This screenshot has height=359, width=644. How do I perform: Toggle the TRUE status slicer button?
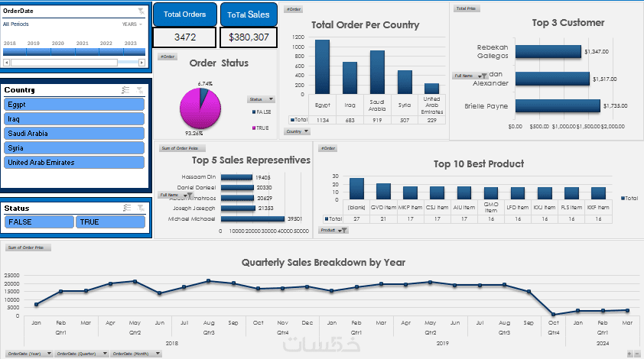tap(110, 222)
